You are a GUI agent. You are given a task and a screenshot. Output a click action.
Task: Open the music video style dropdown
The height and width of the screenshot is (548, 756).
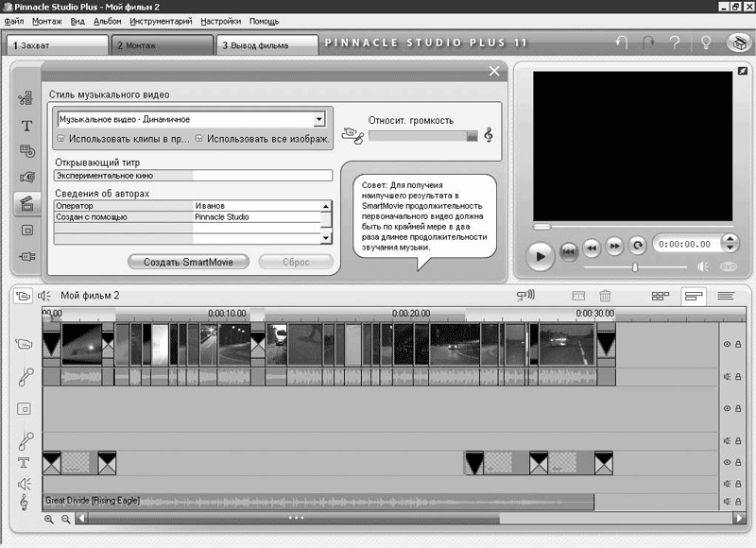319,119
